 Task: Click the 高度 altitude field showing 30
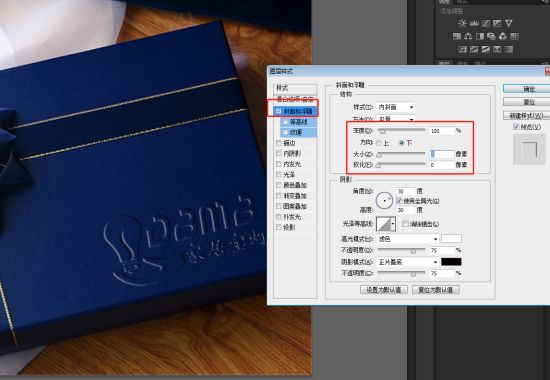[x=405, y=210]
